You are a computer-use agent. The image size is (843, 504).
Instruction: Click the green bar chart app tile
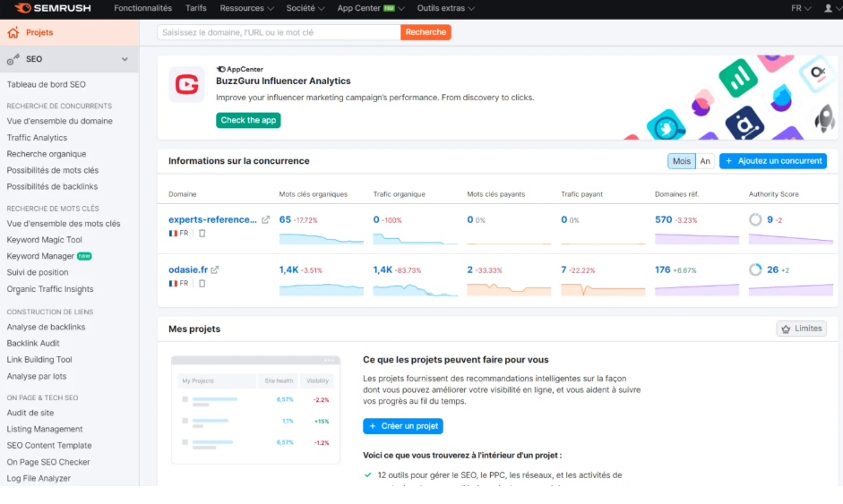pos(738,79)
